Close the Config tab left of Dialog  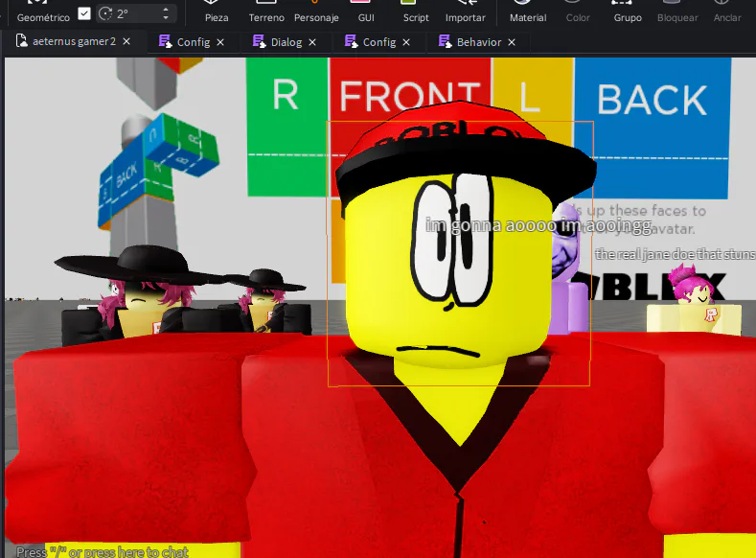tap(220, 42)
